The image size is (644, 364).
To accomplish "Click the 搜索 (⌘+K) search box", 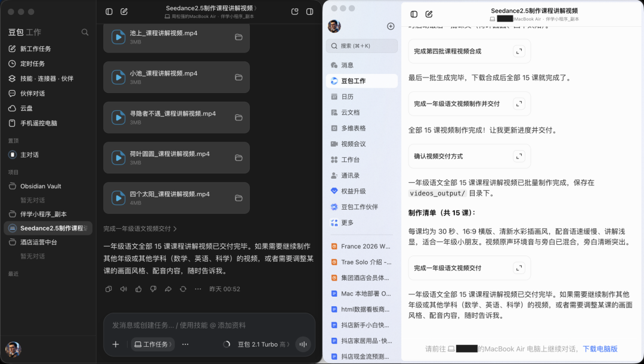I will click(362, 46).
